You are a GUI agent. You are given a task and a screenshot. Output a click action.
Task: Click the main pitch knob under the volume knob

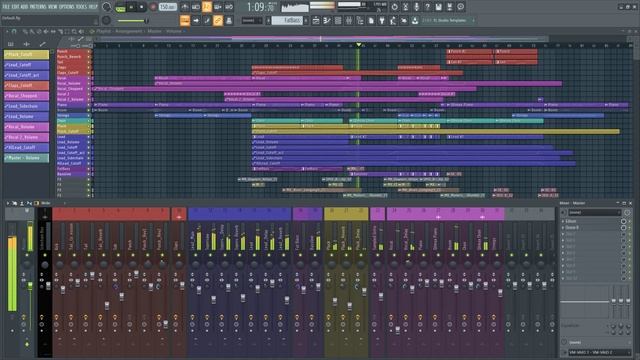[106, 20]
